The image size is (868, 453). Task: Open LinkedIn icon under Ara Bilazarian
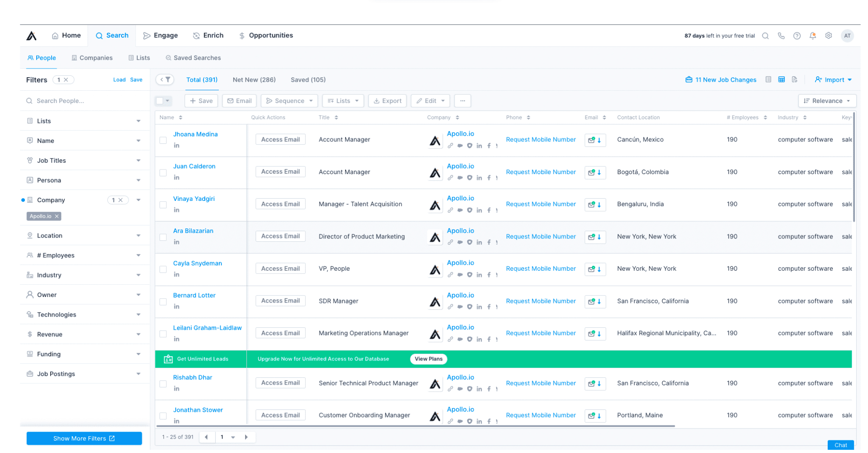(x=177, y=242)
